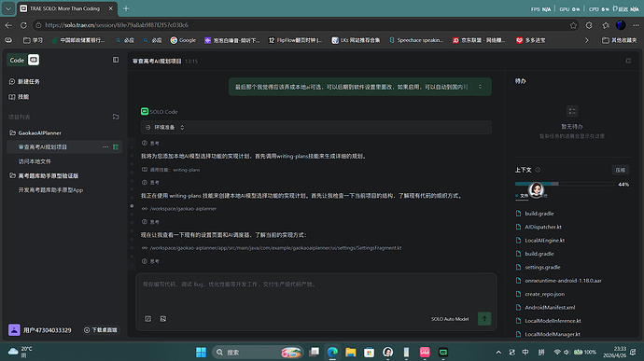Bookmark this page with star icon
This screenshot has height=361, width=644.
click(x=573, y=25)
